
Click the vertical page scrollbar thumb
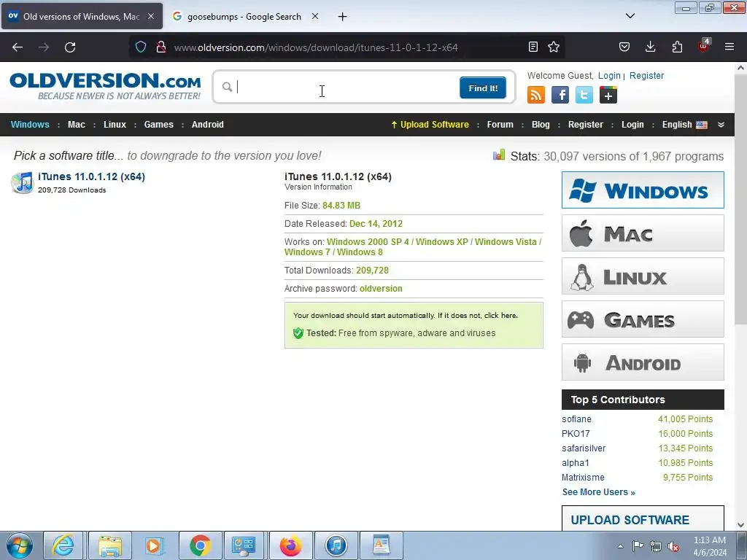click(740, 200)
